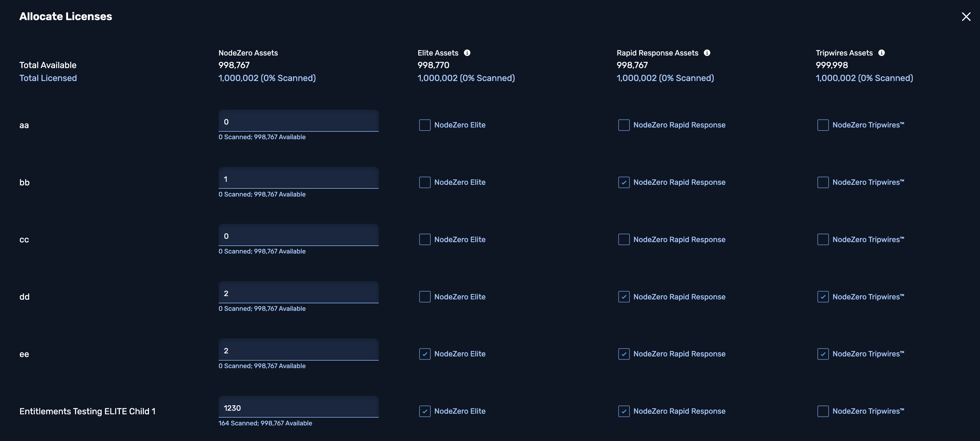Focus the asset count field for bb
980x441 pixels.
(x=298, y=179)
